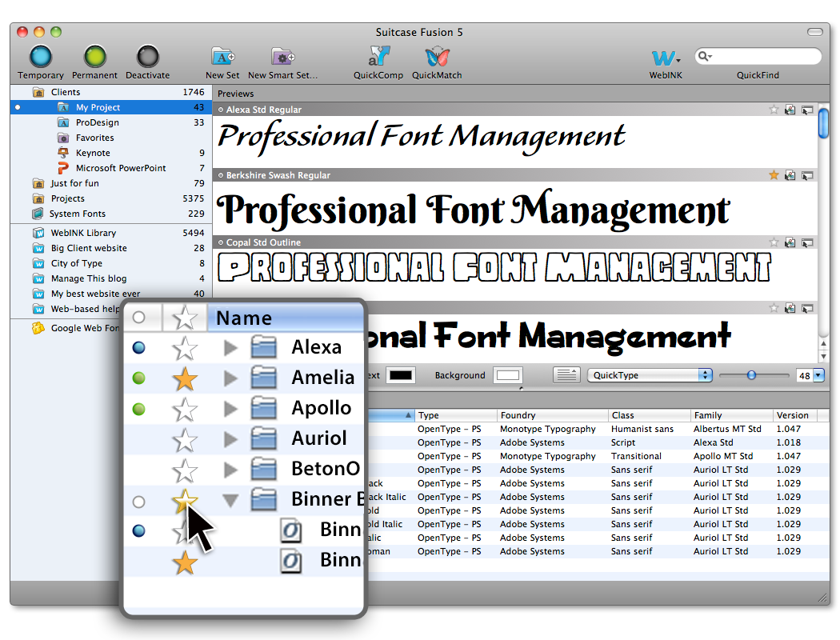
Task: Open the QuickType preview dropdown
Action: coord(649,375)
